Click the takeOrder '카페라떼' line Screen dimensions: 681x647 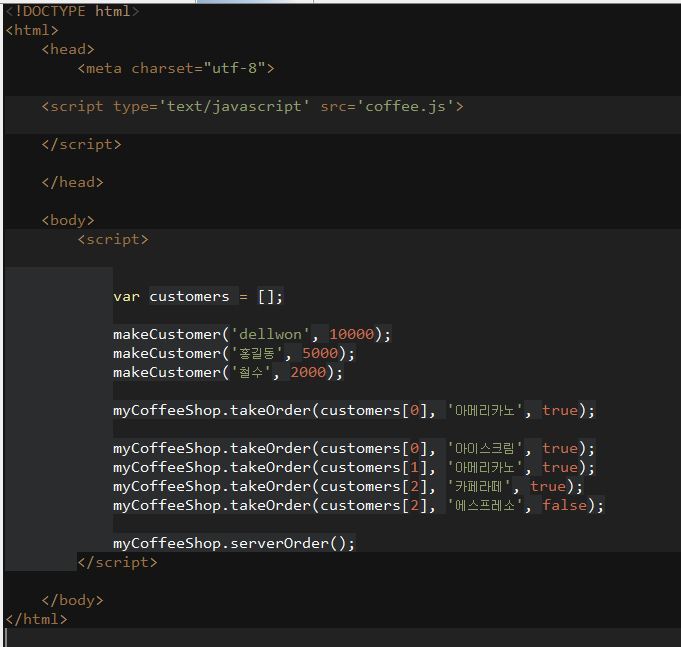(348, 487)
